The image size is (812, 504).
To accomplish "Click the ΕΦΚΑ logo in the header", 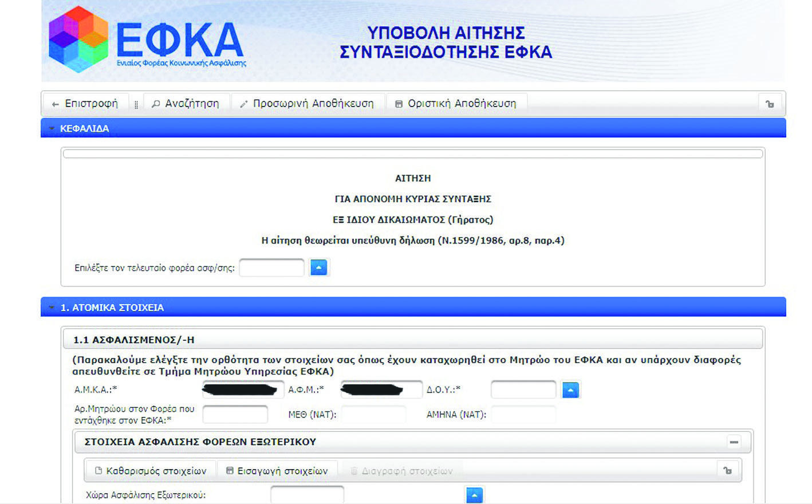I will (x=147, y=40).
